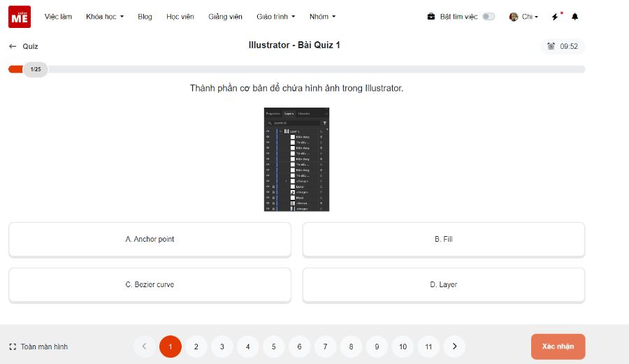Go to question 9 in pagination

[377, 347]
